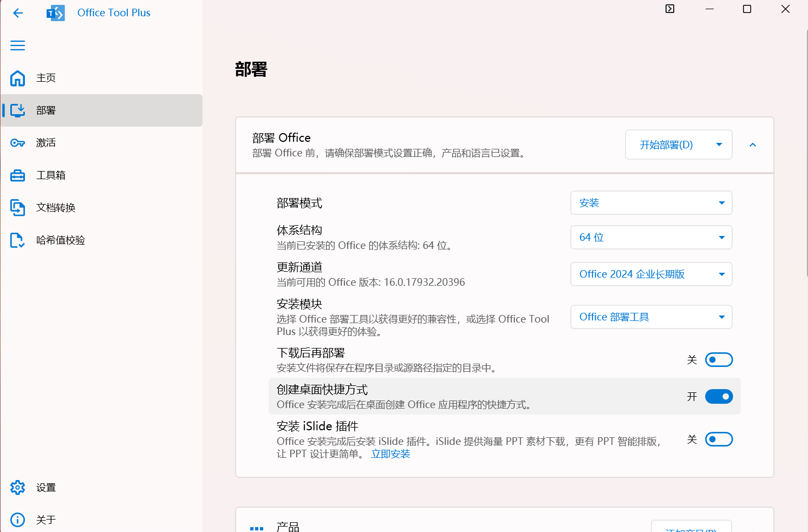Close the Office Tool Plus window
The image size is (808, 532).
coord(785,9)
